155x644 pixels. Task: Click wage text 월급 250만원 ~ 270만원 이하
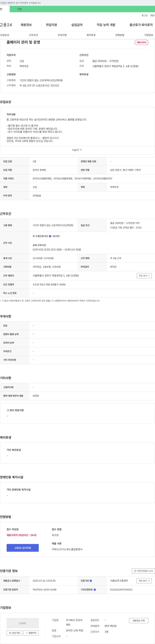pos(125,223)
